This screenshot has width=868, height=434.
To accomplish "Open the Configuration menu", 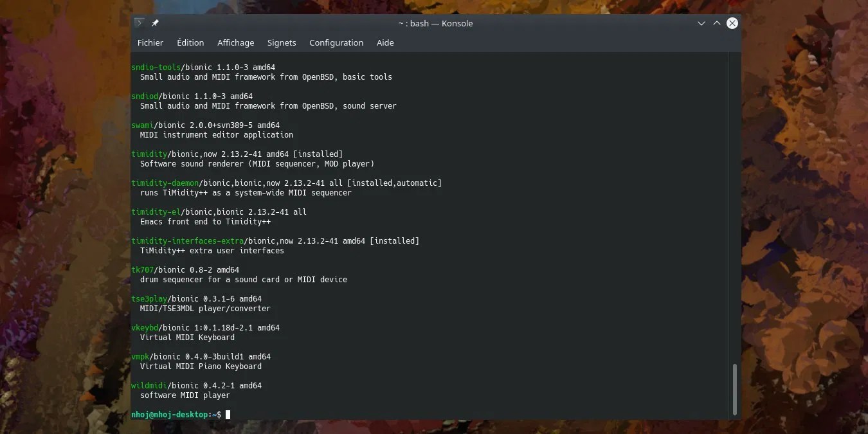I will click(336, 42).
